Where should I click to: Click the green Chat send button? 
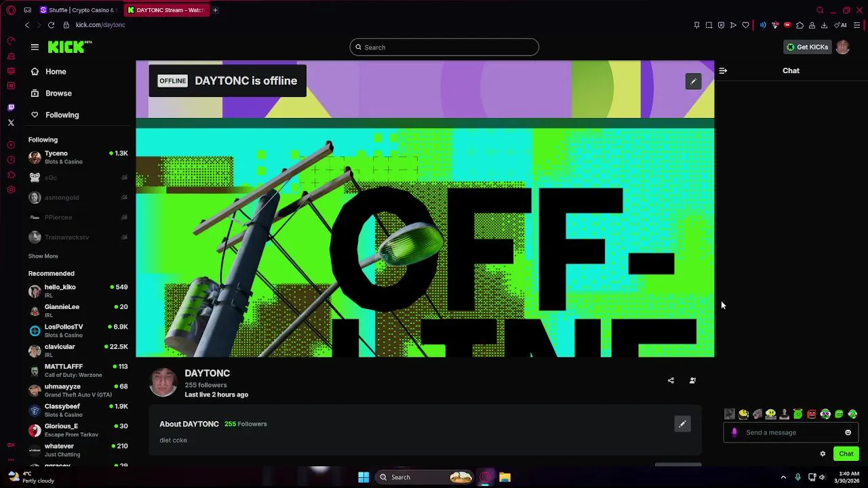point(846,454)
